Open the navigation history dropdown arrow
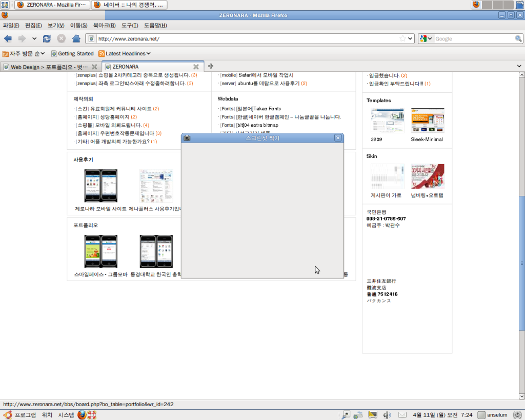525x420 pixels. coord(34,38)
